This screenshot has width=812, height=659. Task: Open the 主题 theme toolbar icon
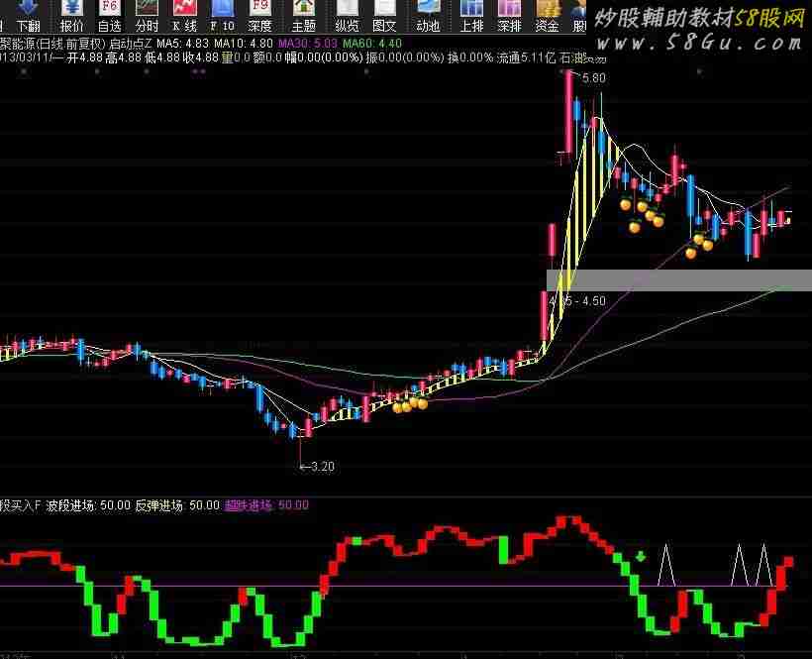(303, 16)
